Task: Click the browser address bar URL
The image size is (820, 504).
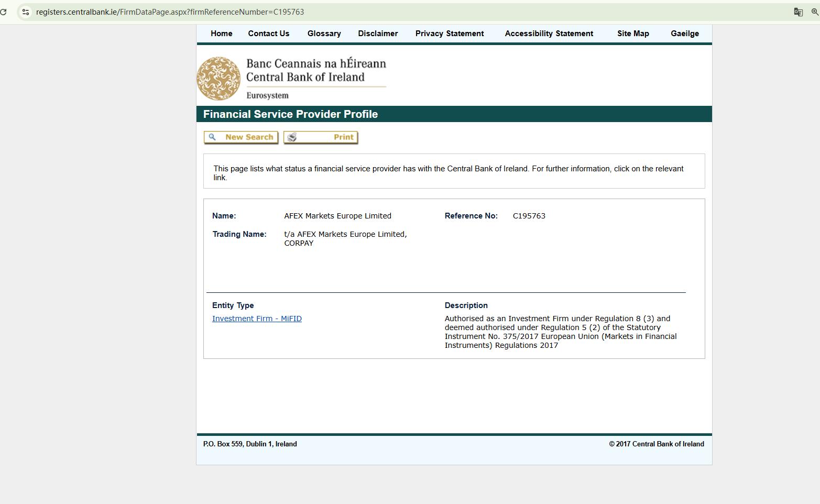Action: [170, 12]
